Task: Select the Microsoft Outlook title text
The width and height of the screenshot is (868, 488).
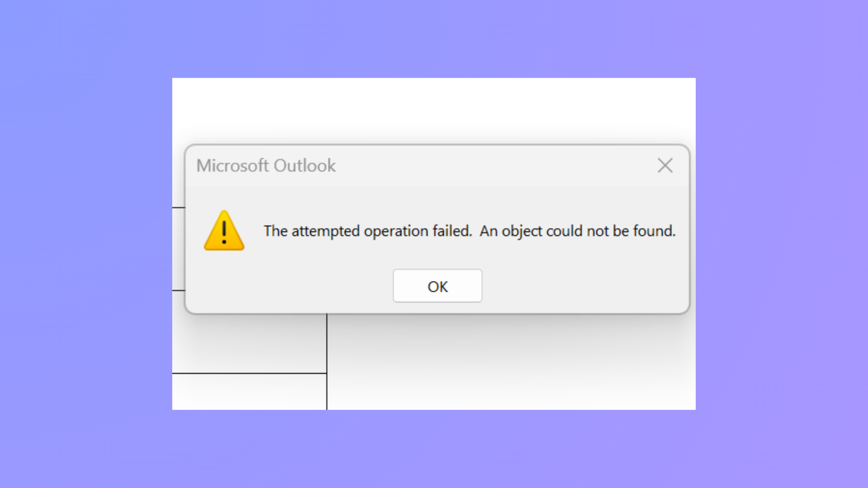Action: point(266,165)
